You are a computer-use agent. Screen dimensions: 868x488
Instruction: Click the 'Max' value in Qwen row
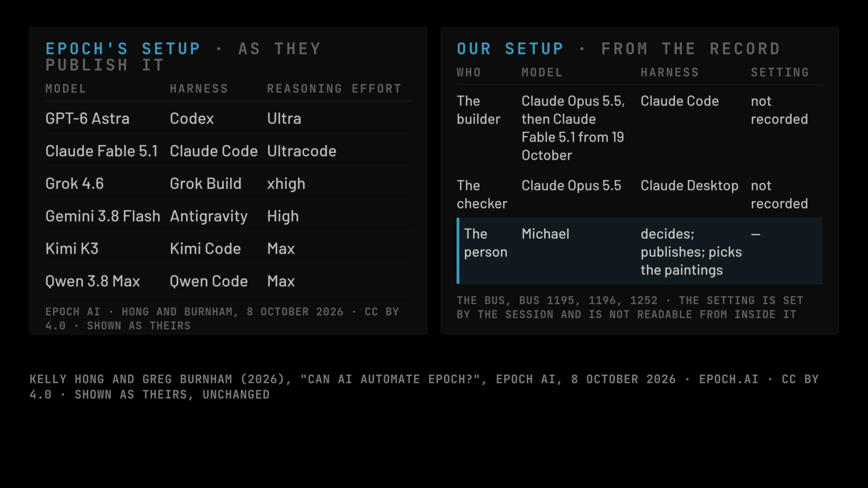[281, 281]
